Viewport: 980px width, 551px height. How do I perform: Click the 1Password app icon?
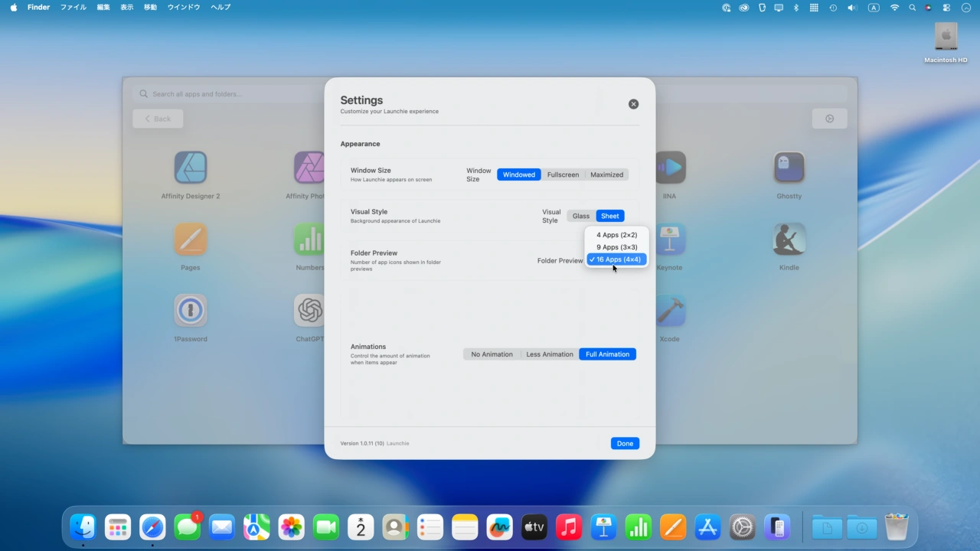(190, 311)
